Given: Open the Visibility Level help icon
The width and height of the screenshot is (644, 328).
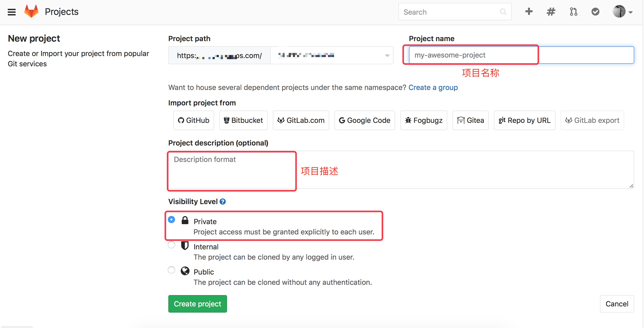Looking at the screenshot, I should click(x=223, y=202).
